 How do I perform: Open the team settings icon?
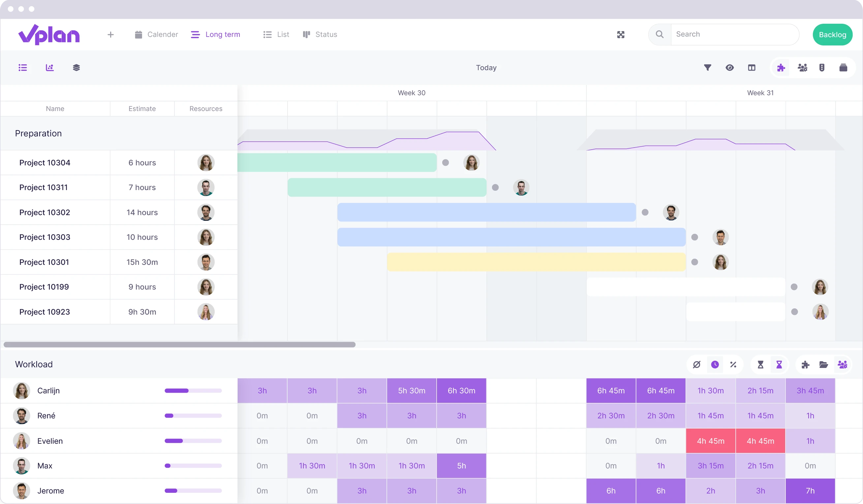(803, 68)
